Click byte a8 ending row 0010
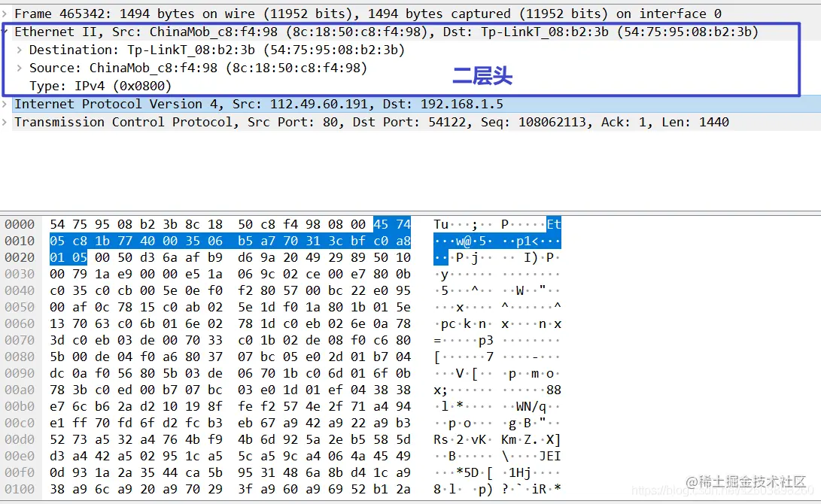 coord(403,241)
